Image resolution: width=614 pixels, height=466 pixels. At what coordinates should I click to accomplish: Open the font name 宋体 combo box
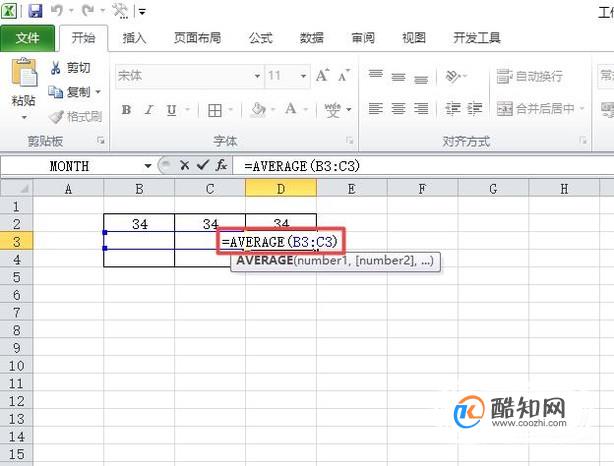coord(189,75)
